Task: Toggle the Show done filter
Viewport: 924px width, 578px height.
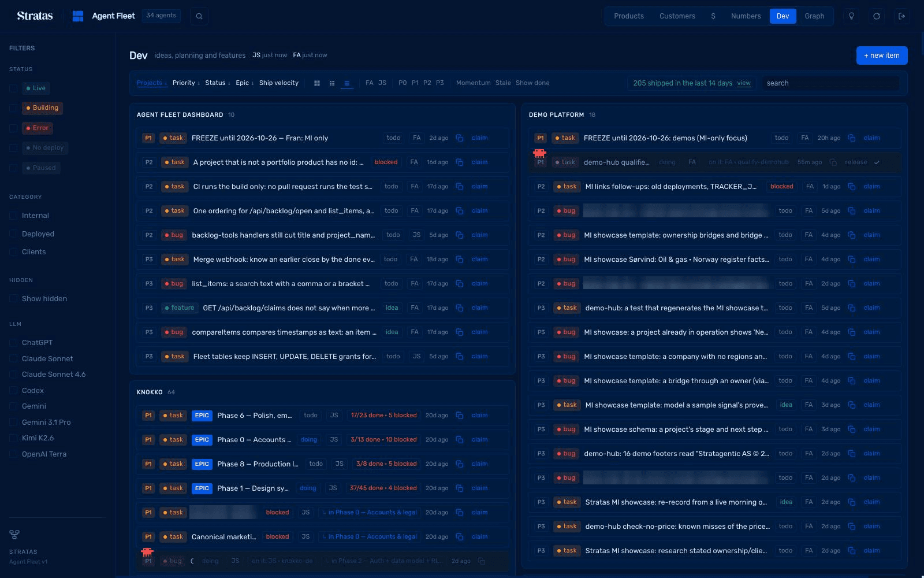Action: coord(532,83)
